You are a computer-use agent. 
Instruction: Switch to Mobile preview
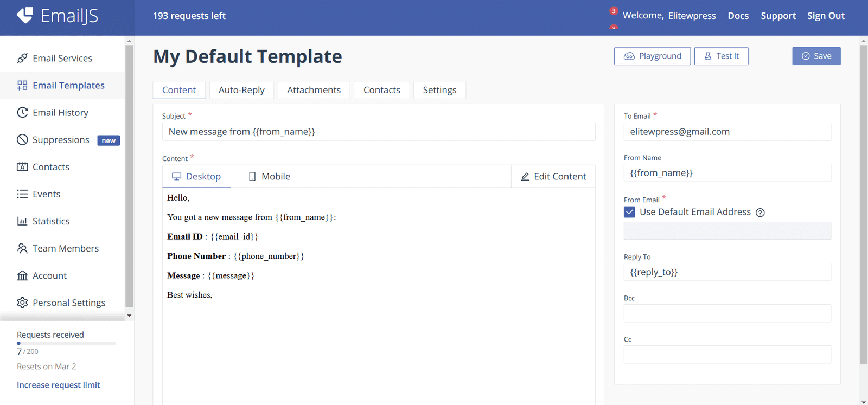click(270, 176)
